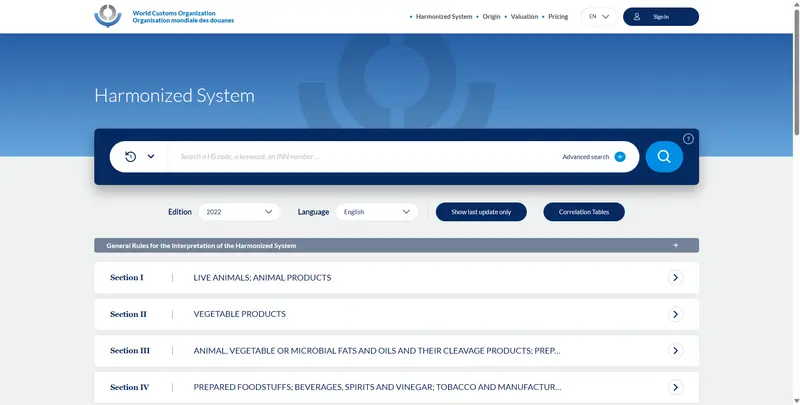Select ANIMAL, VEGETABLE OR MICROBIAL FATS text
The height and width of the screenshot is (405, 800).
coord(377,351)
